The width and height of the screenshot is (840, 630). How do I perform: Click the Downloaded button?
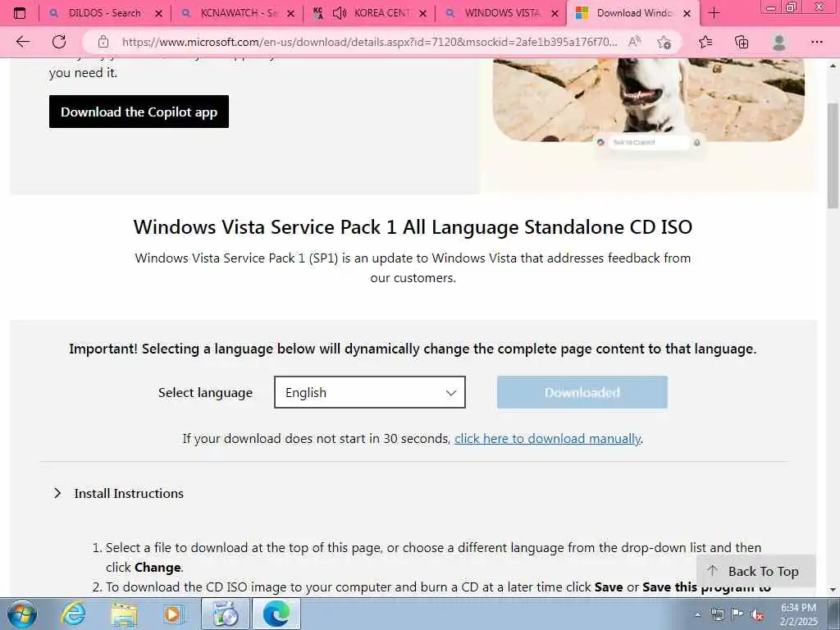[x=582, y=392]
